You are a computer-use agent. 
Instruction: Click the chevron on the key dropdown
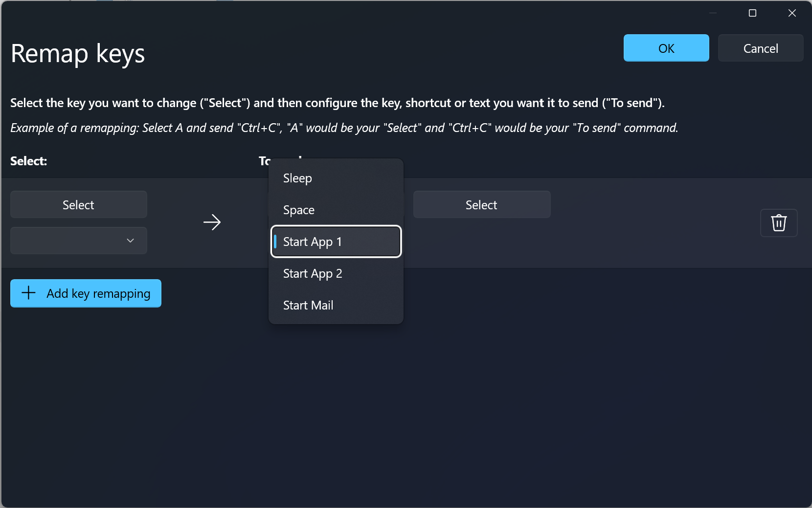pos(130,241)
